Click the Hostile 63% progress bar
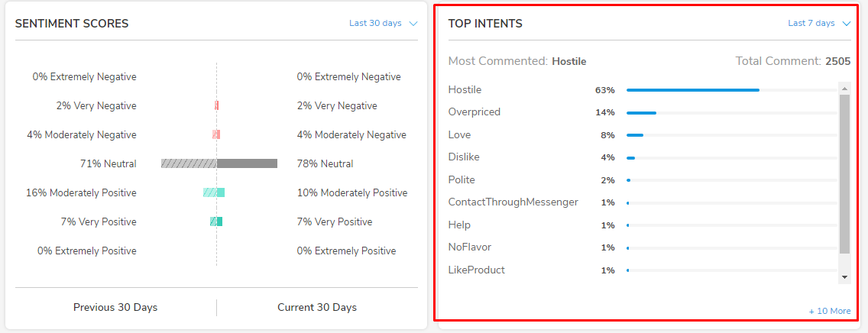Image resolution: width=868 pixels, height=333 pixels. point(731,89)
